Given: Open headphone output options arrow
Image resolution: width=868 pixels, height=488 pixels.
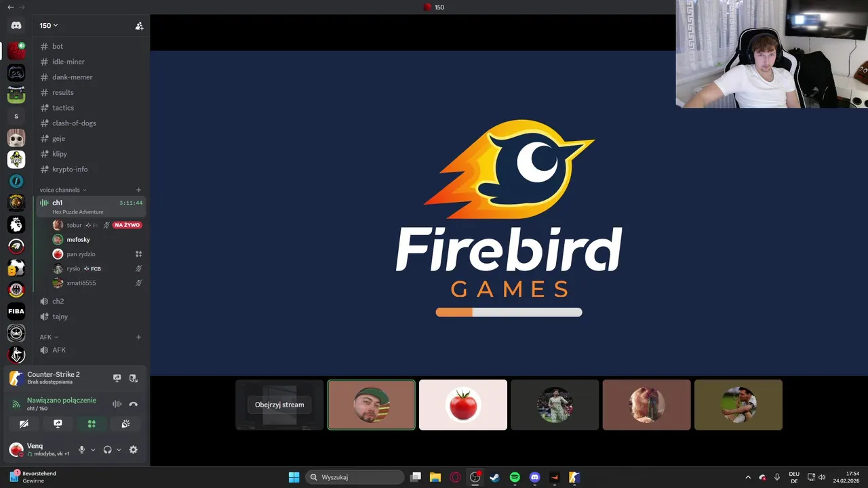Looking at the screenshot, I should pyautogui.click(x=119, y=449).
